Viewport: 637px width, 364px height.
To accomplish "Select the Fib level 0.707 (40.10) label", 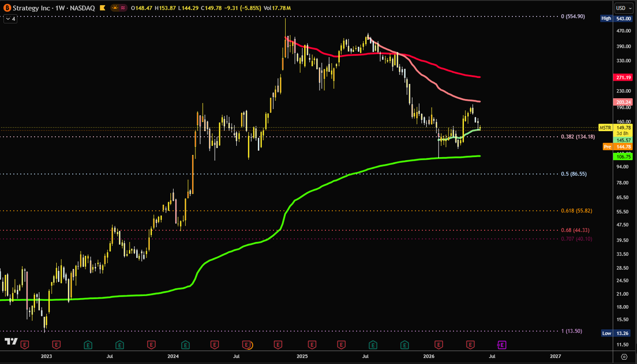I will click(576, 239).
